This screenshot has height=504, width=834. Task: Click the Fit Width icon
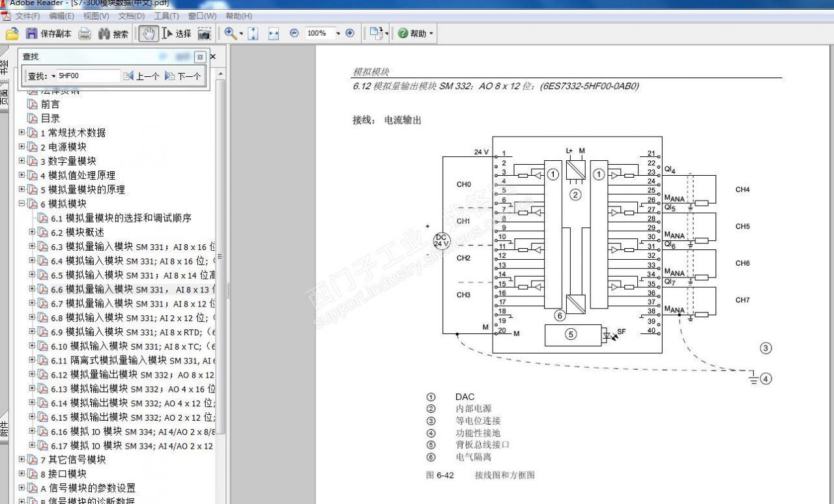tap(274, 33)
